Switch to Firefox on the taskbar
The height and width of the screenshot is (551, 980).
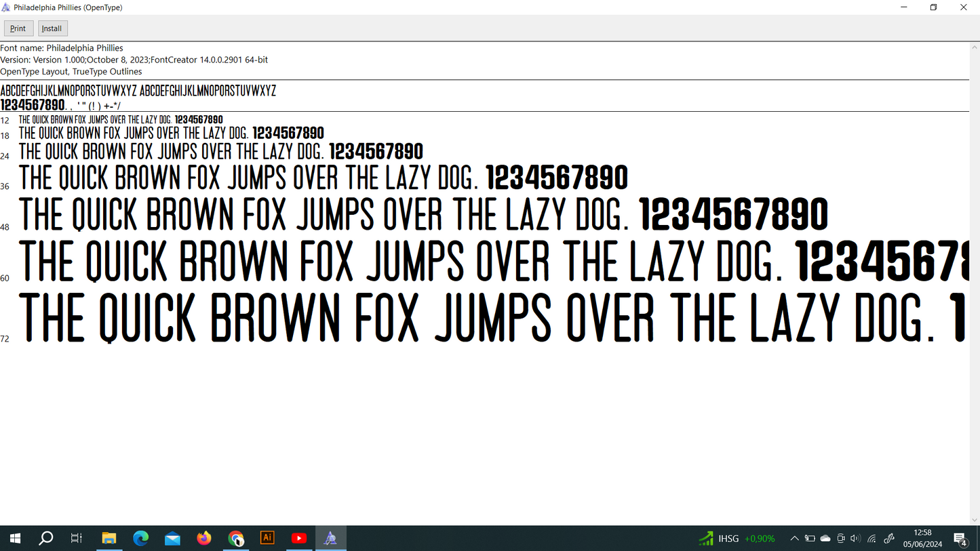click(204, 538)
